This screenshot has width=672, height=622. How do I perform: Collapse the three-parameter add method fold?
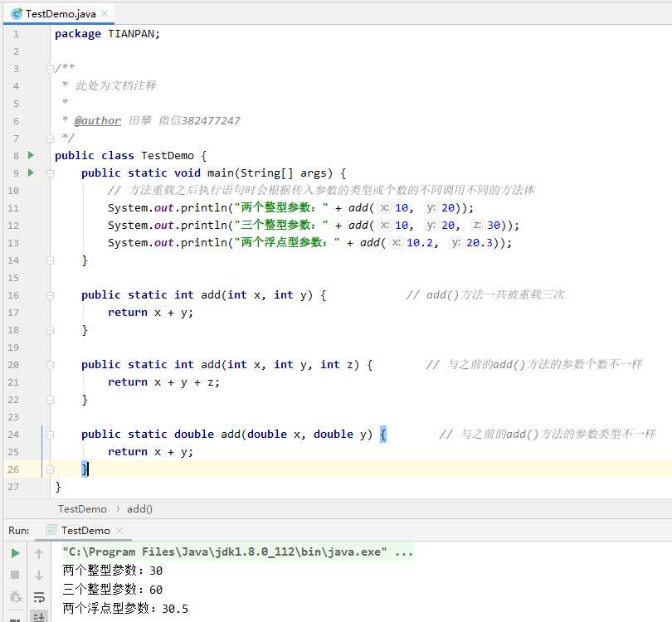[x=50, y=365]
